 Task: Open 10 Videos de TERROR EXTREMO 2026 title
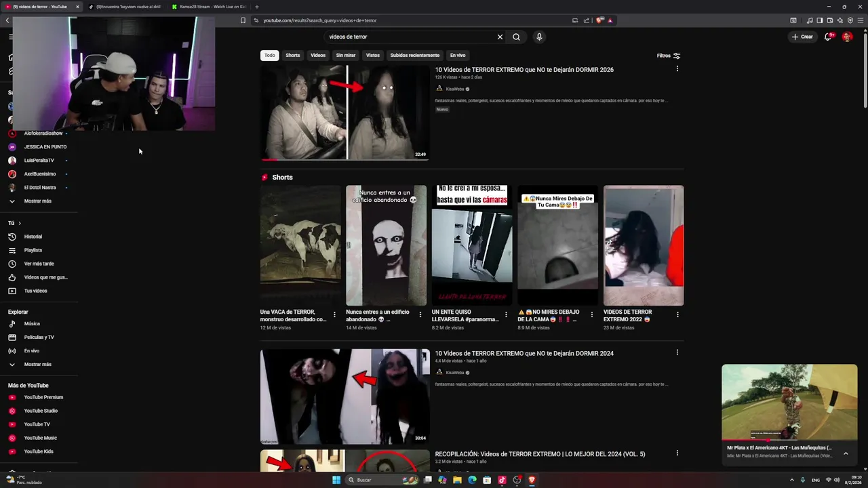(x=524, y=70)
